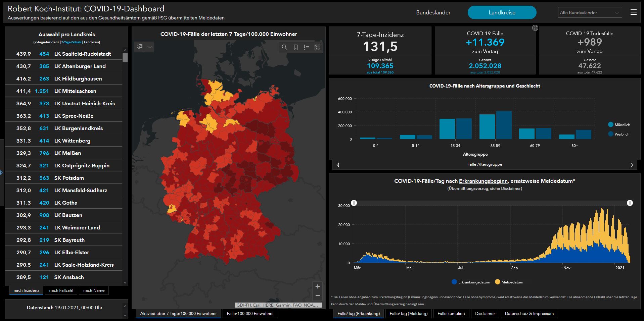Go to next age group chart
This screenshot has width=644, height=321.
632,165
